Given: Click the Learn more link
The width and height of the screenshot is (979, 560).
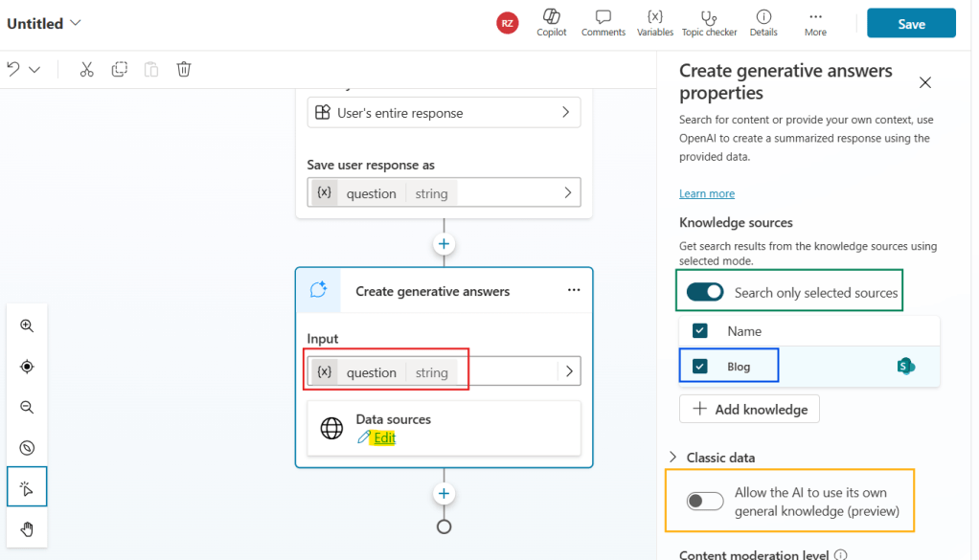Looking at the screenshot, I should [707, 193].
